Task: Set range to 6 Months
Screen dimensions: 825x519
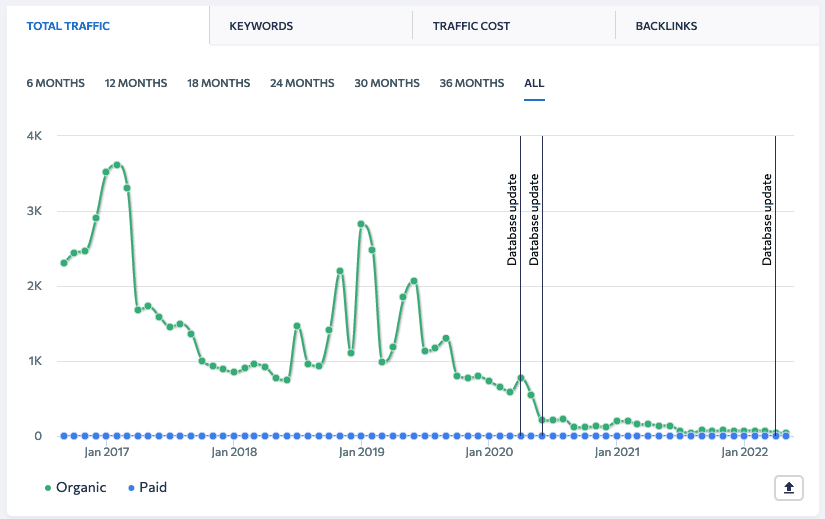Action: [x=55, y=83]
